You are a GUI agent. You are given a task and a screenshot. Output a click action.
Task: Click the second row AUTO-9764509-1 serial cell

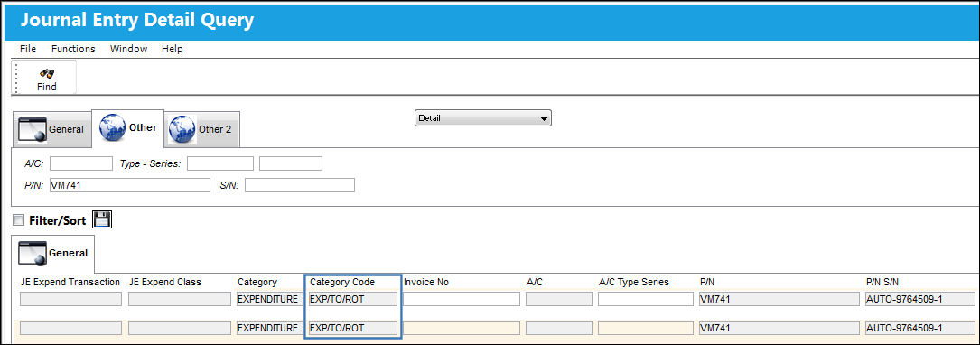coord(920,328)
